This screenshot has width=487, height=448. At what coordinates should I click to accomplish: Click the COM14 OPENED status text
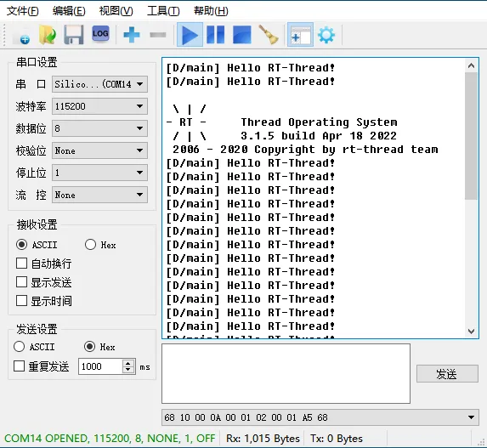click(110, 439)
